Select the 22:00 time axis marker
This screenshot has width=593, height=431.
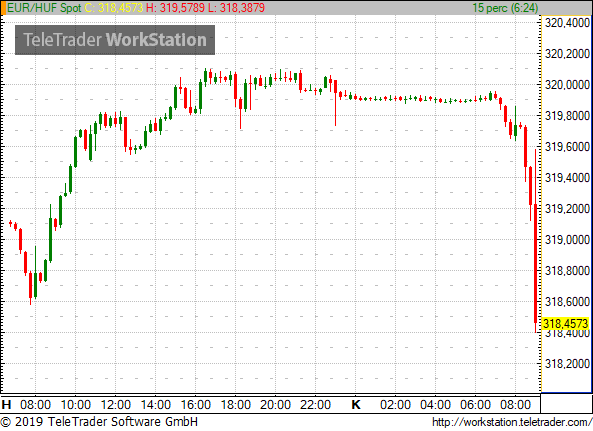point(315,405)
